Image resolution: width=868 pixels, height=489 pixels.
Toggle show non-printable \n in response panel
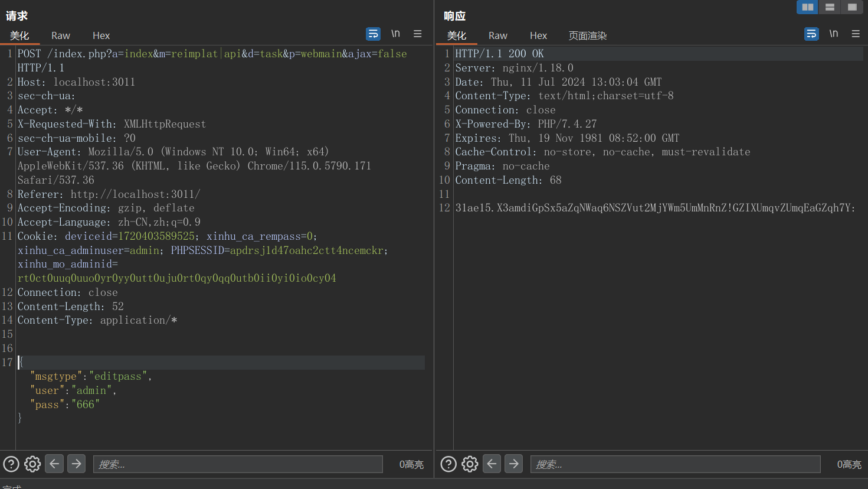pos(833,34)
